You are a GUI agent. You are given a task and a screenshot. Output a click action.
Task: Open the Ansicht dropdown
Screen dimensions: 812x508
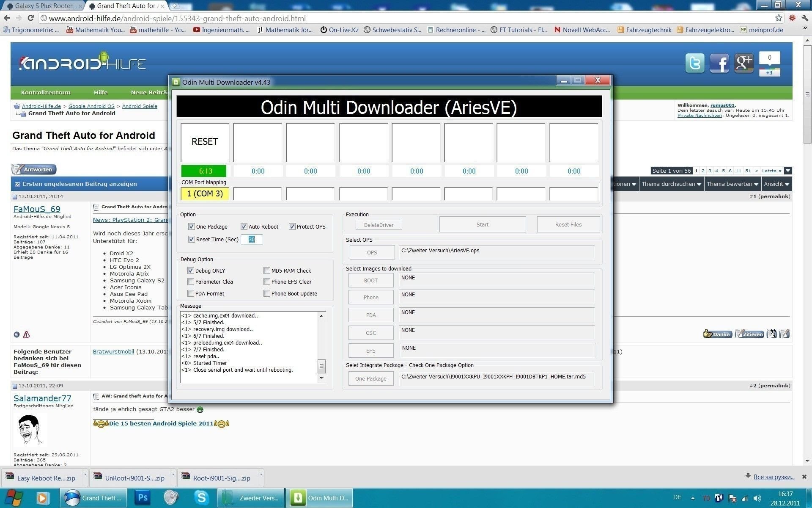coord(776,184)
